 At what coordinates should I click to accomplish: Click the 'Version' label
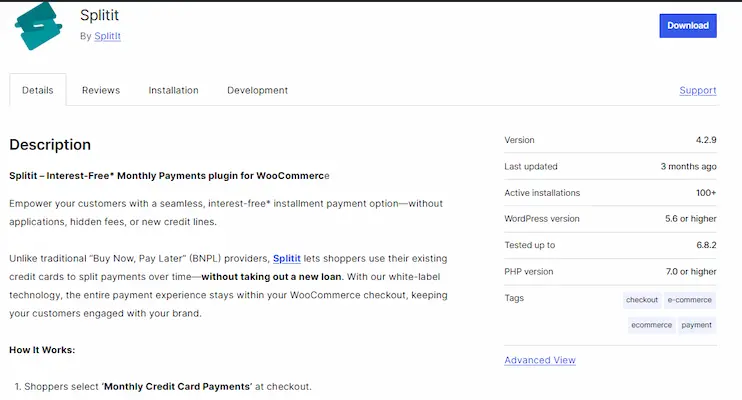(519, 140)
